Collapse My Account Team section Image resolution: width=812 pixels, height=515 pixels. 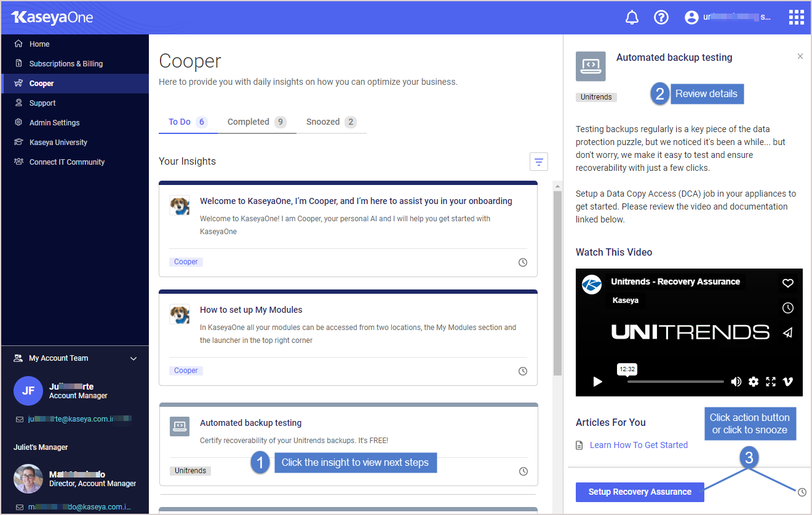pos(133,358)
